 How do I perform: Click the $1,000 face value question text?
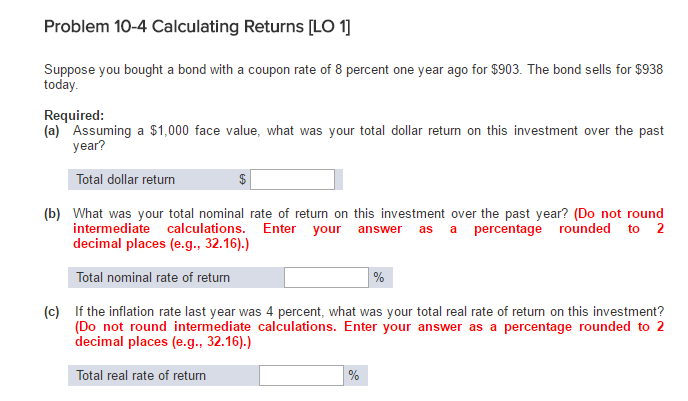[368, 138]
